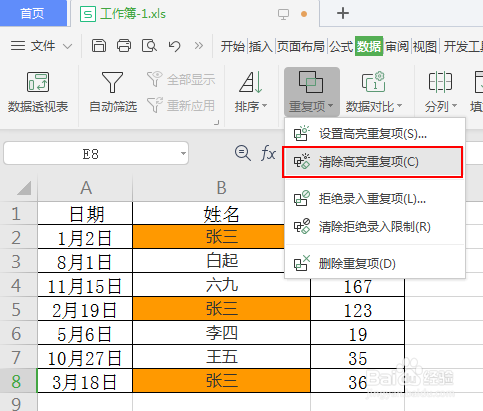
Task: Open the 页面布局 ribbon tab
Action: click(301, 46)
